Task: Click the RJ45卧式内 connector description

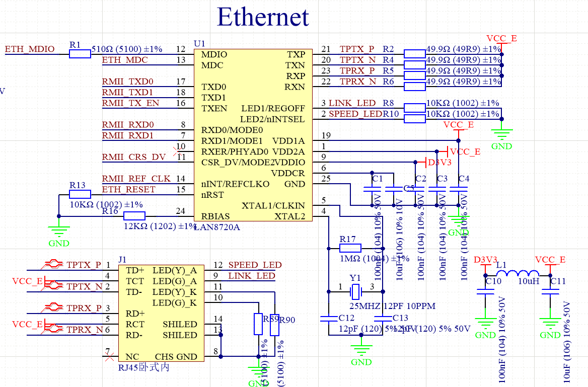Action: 143,367
